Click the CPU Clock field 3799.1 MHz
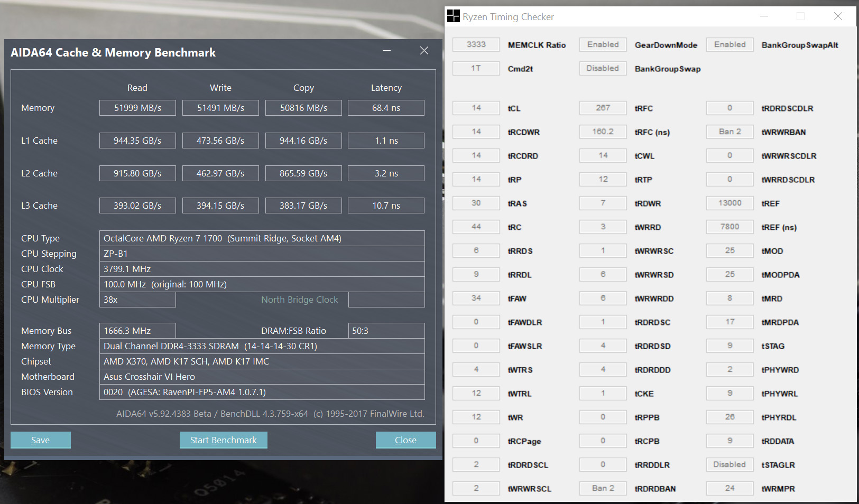This screenshot has height=504, width=859. pyautogui.click(x=262, y=269)
